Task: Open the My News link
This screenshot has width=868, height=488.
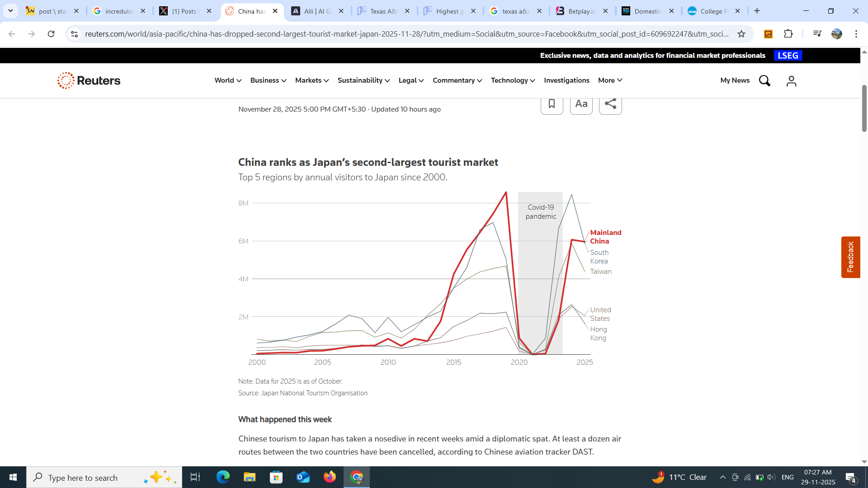Action: tap(735, 80)
